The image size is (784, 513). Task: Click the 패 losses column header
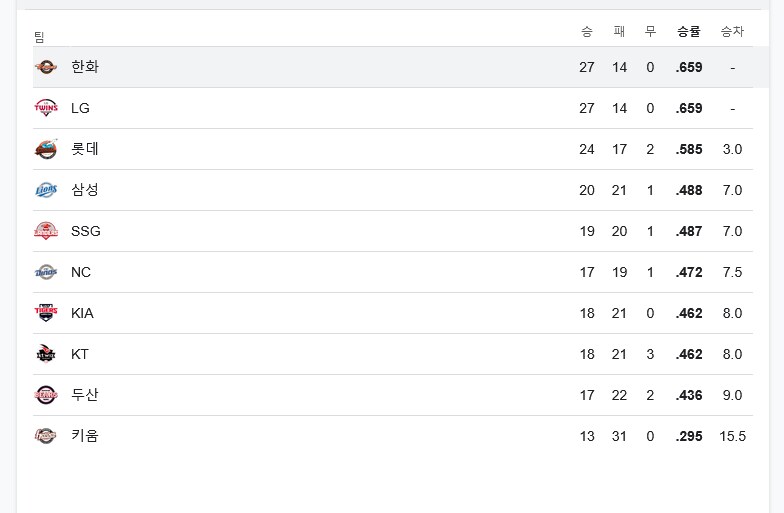pos(619,32)
